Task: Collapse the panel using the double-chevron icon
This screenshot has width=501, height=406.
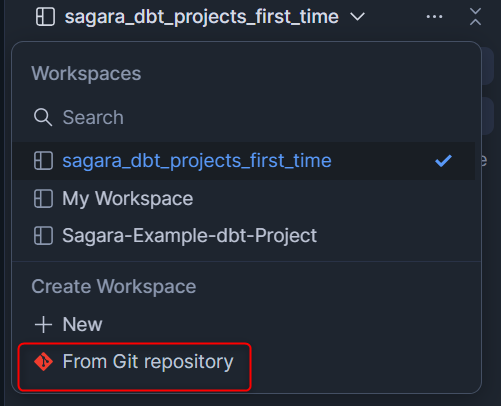Action: coord(475,17)
